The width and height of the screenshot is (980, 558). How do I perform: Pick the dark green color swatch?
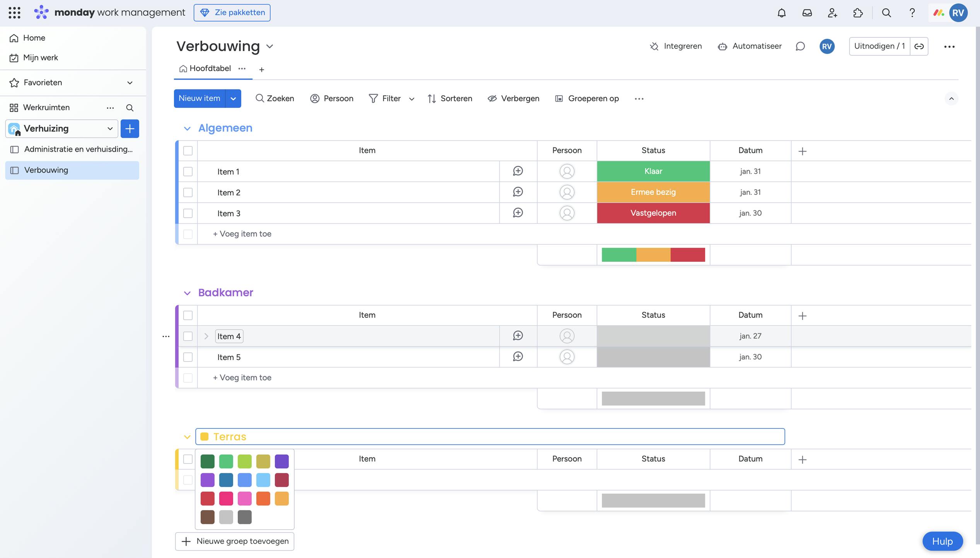coord(208,461)
